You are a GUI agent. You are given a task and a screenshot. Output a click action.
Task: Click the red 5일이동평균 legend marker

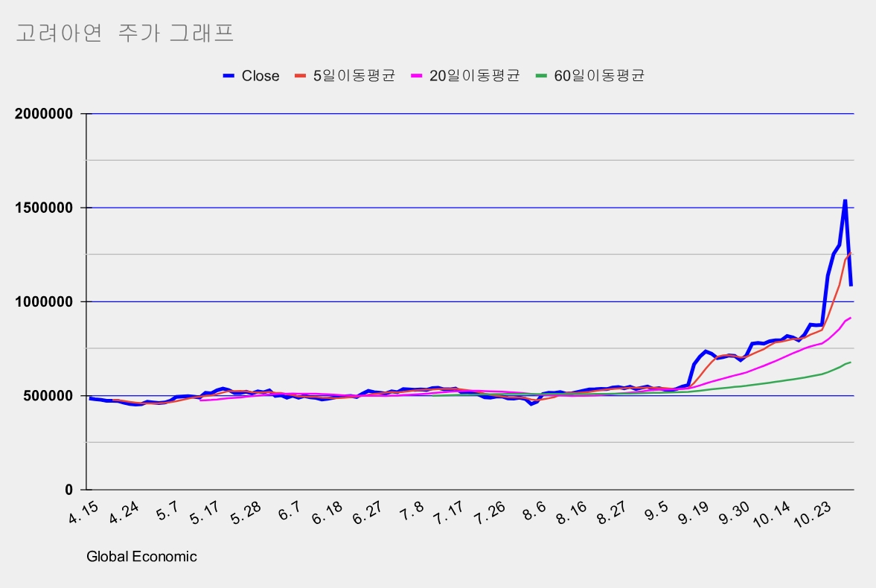[x=301, y=76]
